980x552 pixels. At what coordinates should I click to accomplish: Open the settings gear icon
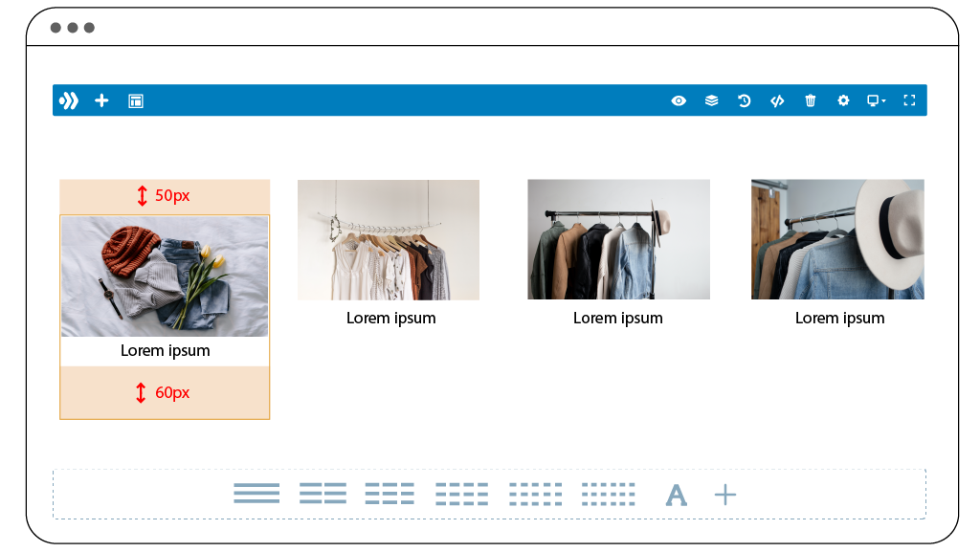pyautogui.click(x=843, y=100)
